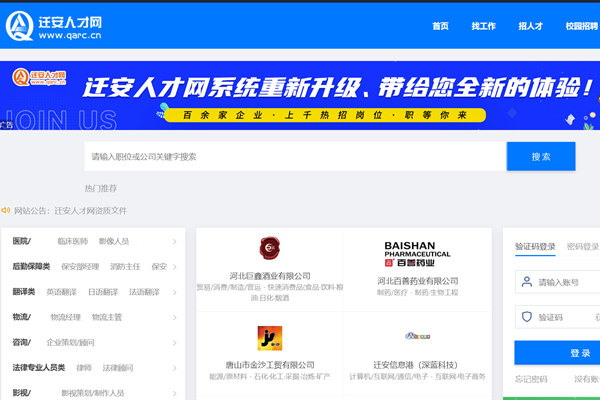Focus the 验证码 input field
Image resolution: width=600 pixels, height=400 pixels.
[x=558, y=317]
